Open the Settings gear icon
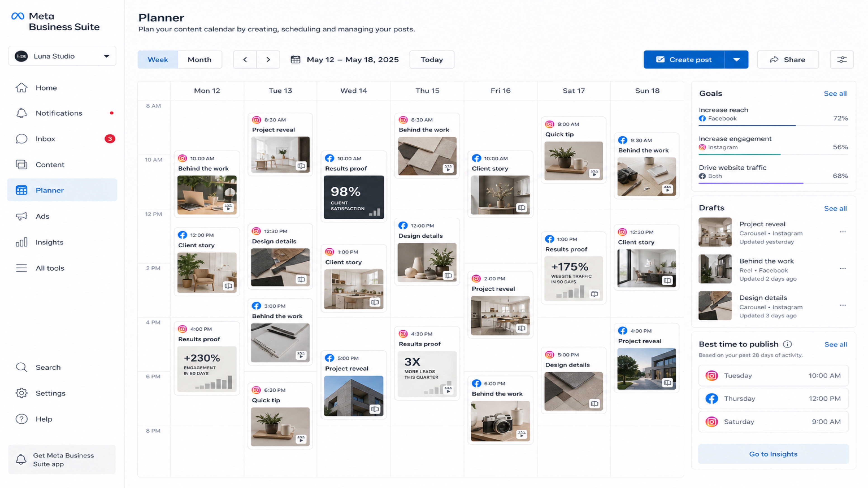The image size is (868, 488). click(x=21, y=393)
